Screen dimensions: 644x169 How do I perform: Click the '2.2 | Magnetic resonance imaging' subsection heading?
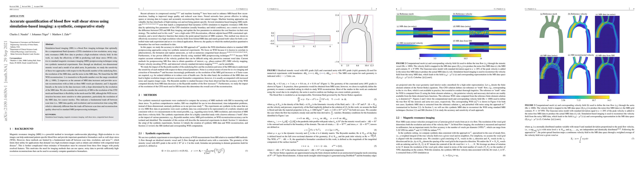(415, 118)
